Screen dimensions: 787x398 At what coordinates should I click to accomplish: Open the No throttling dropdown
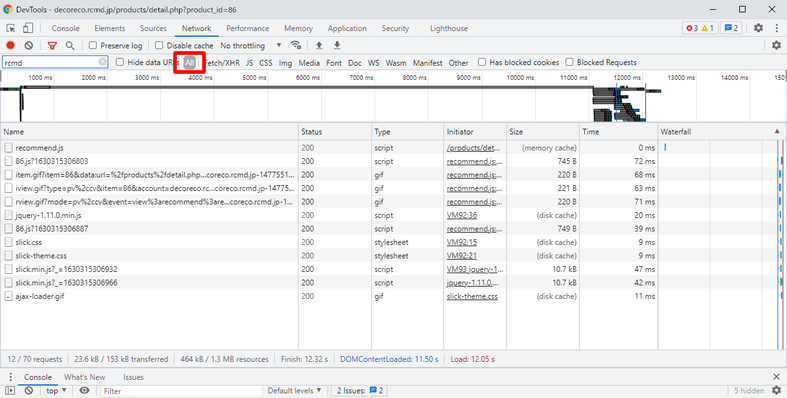click(x=251, y=45)
